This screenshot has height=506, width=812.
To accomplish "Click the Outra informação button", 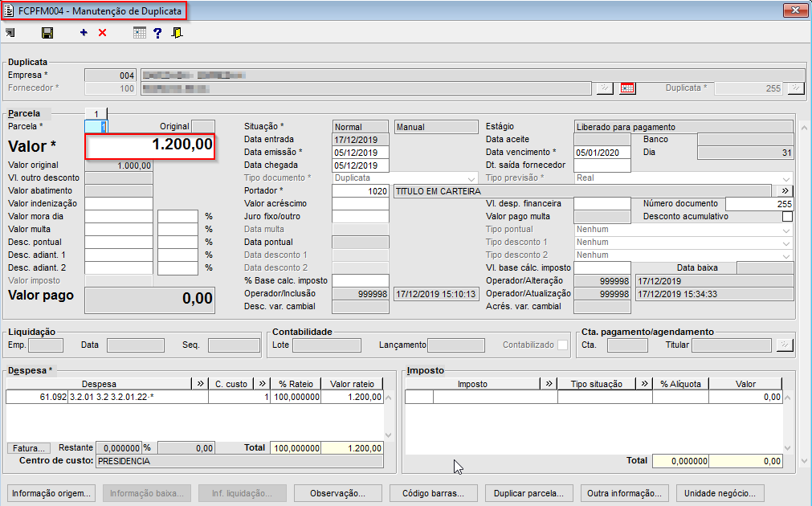I will 625,493.
